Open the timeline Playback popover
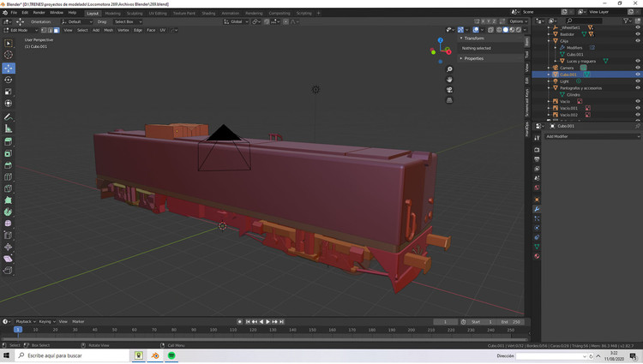Viewport: 643px width, 364px height. point(26,322)
